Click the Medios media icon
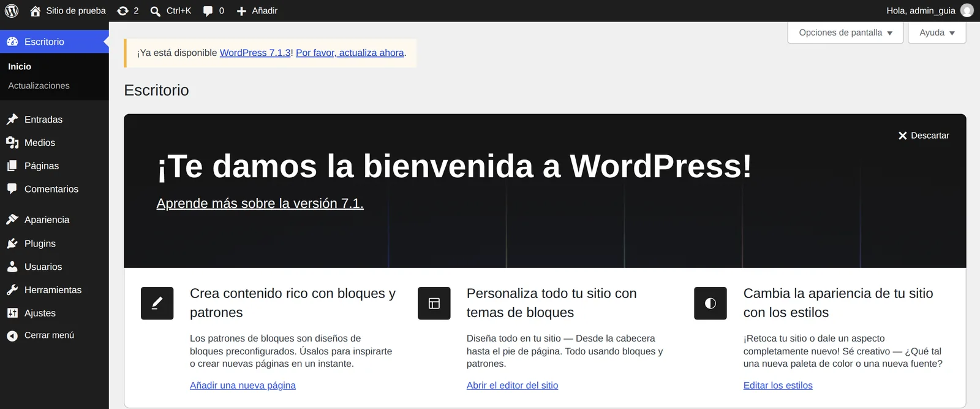The height and width of the screenshot is (409, 980). (x=12, y=142)
